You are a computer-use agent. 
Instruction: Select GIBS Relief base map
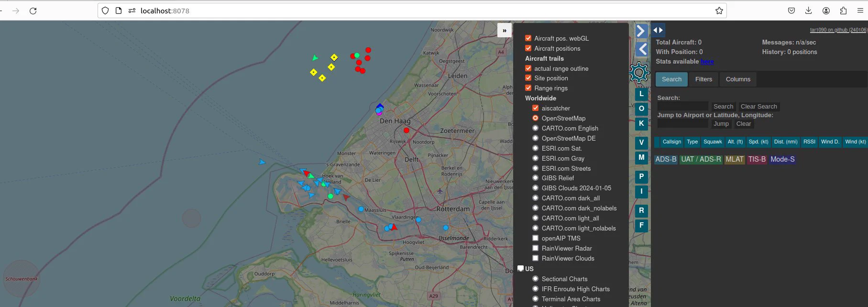(x=536, y=178)
